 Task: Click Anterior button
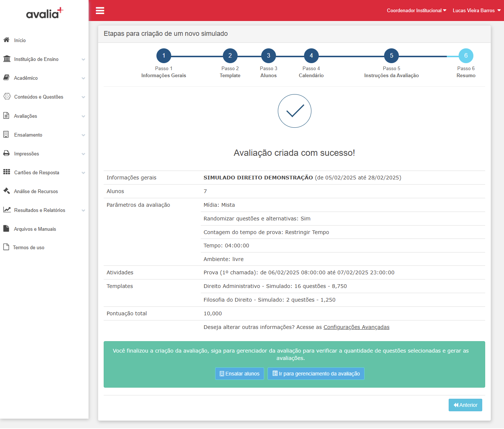[x=465, y=405]
